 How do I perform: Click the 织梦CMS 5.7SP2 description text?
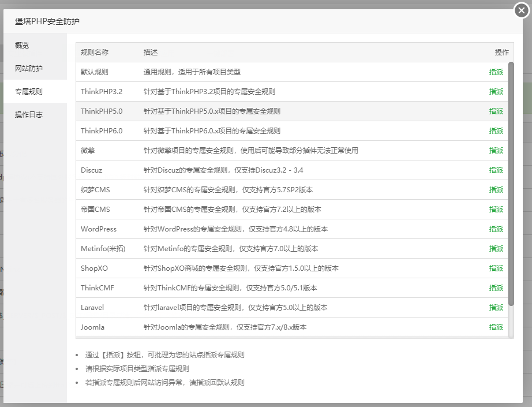click(228, 190)
